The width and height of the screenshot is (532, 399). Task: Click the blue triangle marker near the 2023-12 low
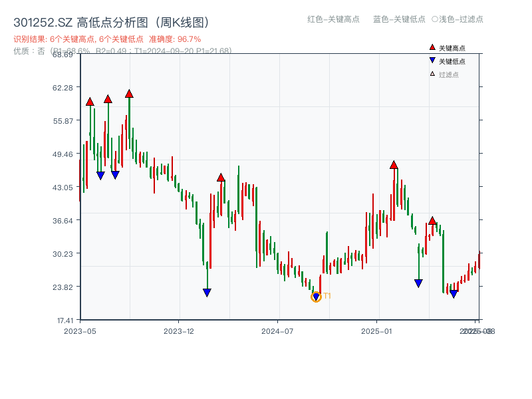click(x=207, y=291)
